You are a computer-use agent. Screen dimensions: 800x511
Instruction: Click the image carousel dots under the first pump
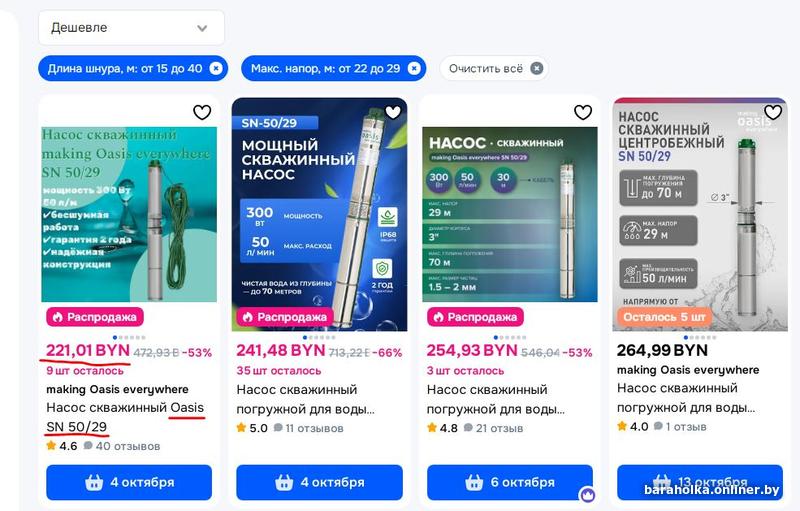129,338
